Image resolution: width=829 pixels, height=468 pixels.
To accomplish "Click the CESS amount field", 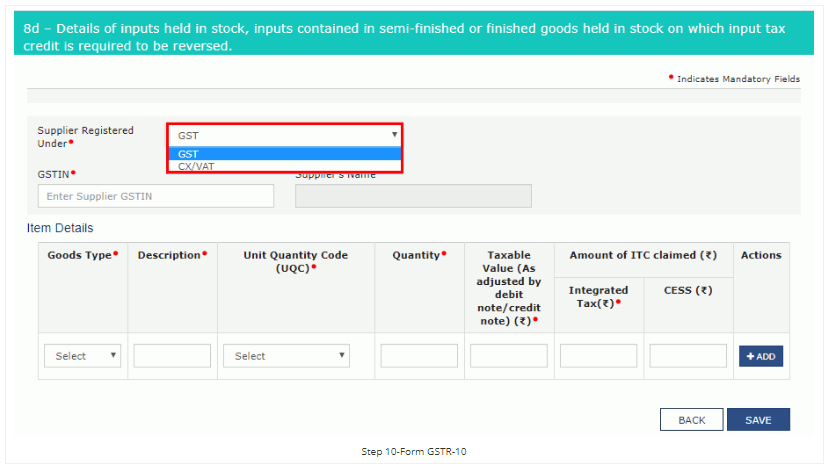I will point(688,356).
